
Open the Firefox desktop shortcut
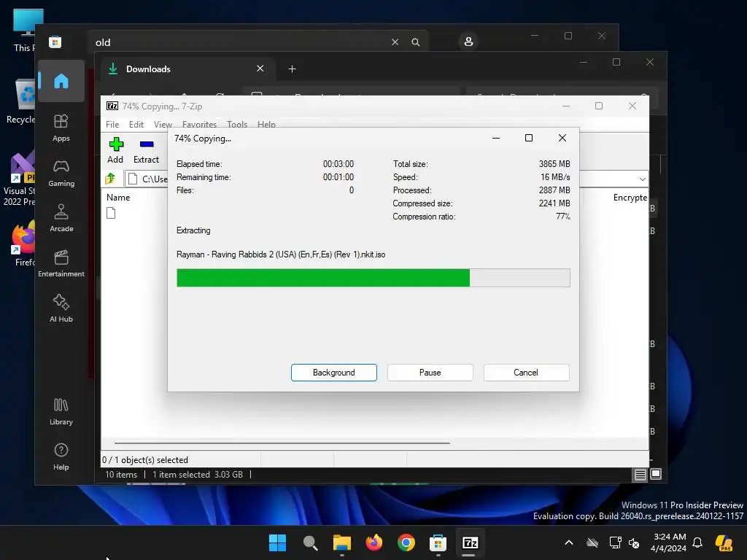coord(23,243)
